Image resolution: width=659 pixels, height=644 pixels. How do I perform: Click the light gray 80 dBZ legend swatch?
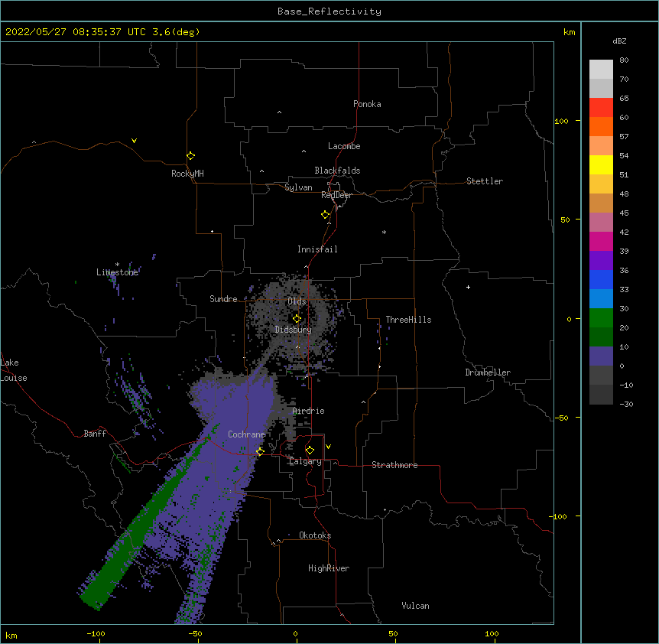pyautogui.click(x=601, y=69)
